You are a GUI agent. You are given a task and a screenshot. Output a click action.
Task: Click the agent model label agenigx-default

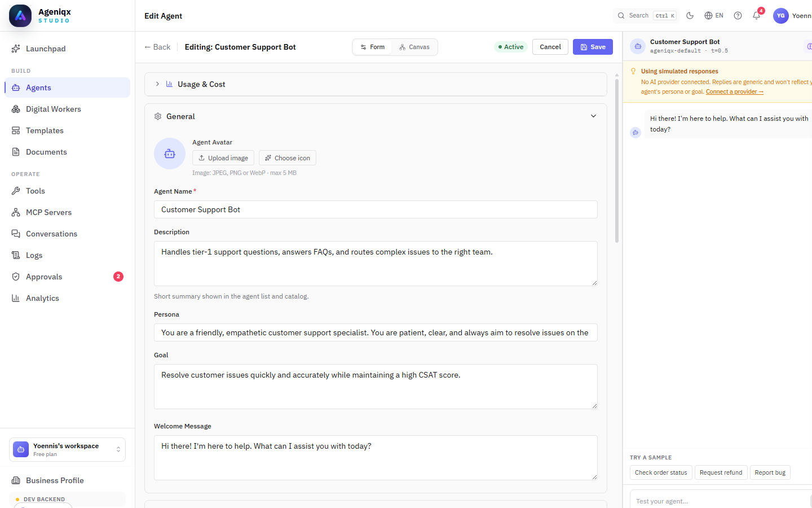[x=676, y=51]
